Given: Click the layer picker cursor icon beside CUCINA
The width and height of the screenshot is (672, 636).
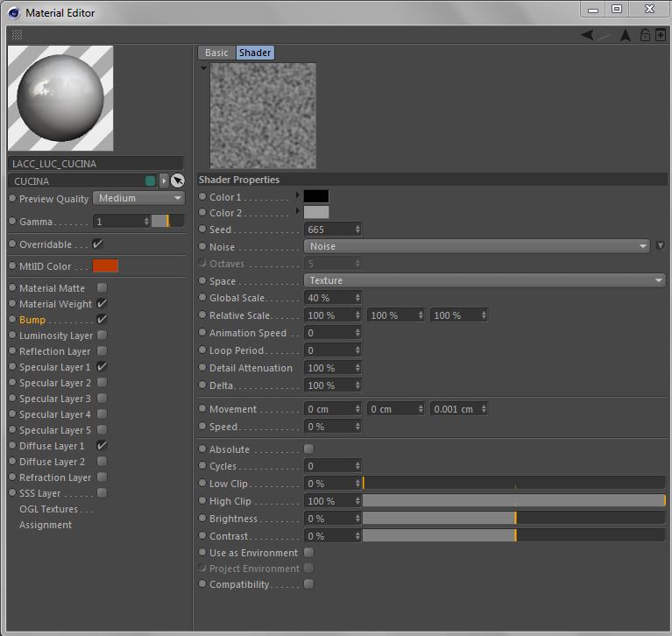Looking at the screenshot, I should click(x=177, y=181).
